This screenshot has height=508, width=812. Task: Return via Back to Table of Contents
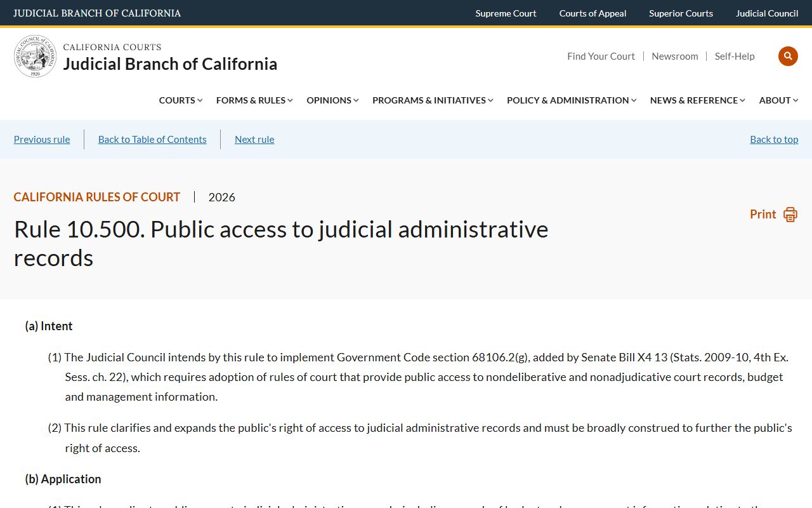click(152, 139)
